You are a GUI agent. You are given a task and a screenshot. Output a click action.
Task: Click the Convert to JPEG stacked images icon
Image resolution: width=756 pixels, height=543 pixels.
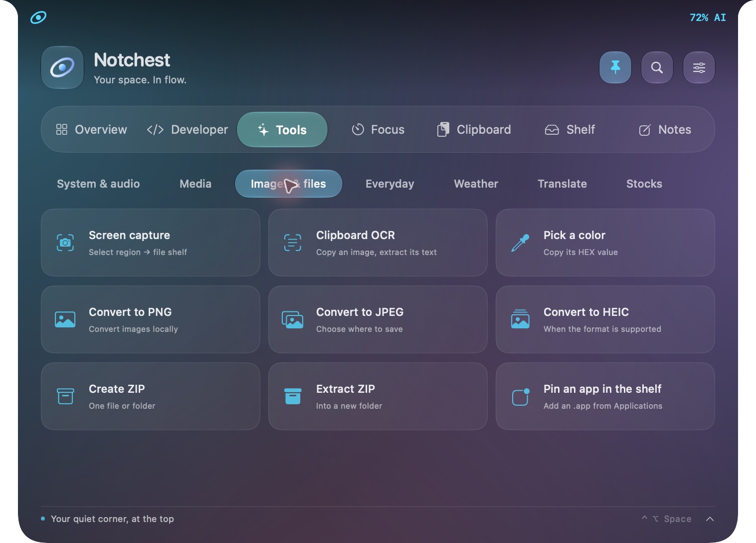tap(293, 319)
